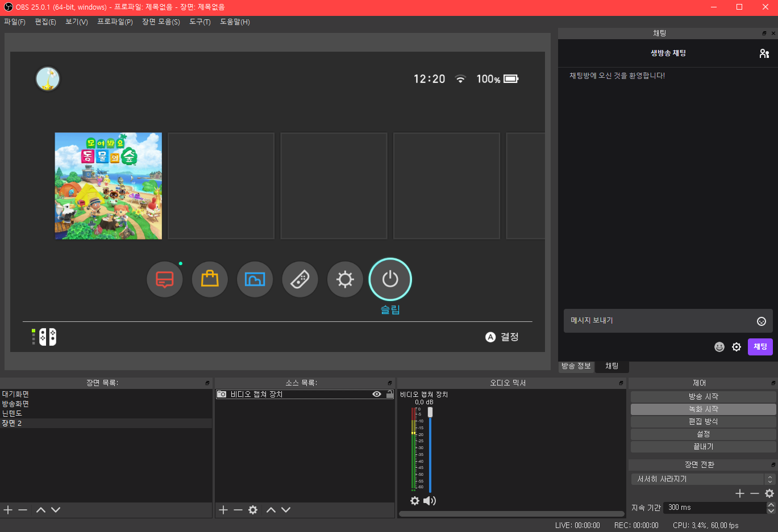Open audio mixer settings gear
The image size is (778, 532).
point(415,501)
